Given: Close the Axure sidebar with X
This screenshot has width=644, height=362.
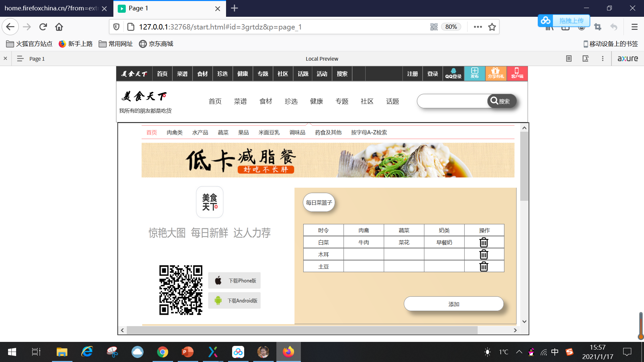Looking at the screenshot, I should 5,59.
